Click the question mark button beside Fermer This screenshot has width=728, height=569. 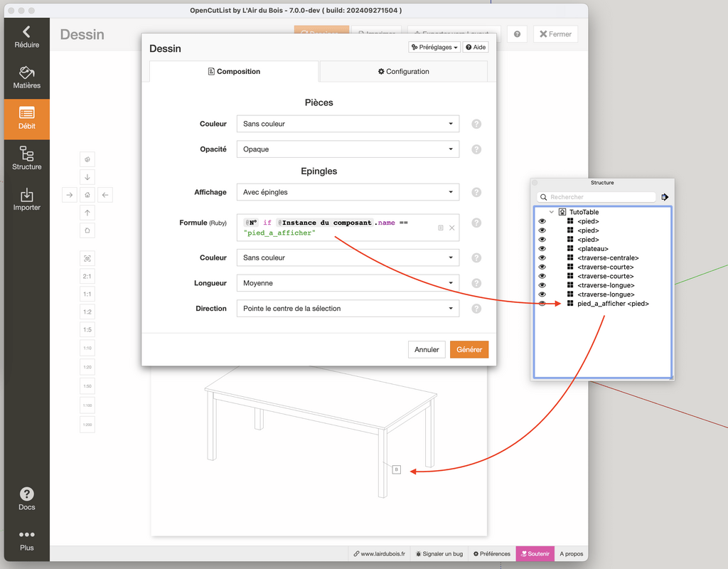click(518, 34)
